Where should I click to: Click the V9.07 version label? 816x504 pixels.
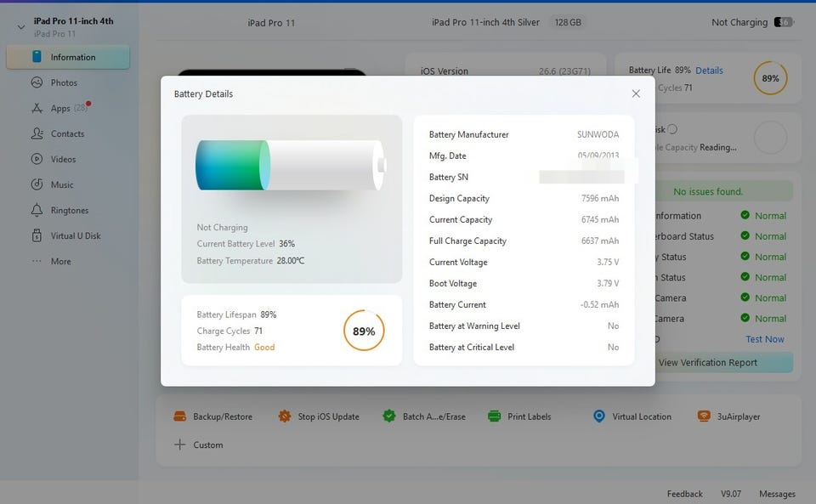coord(731,494)
